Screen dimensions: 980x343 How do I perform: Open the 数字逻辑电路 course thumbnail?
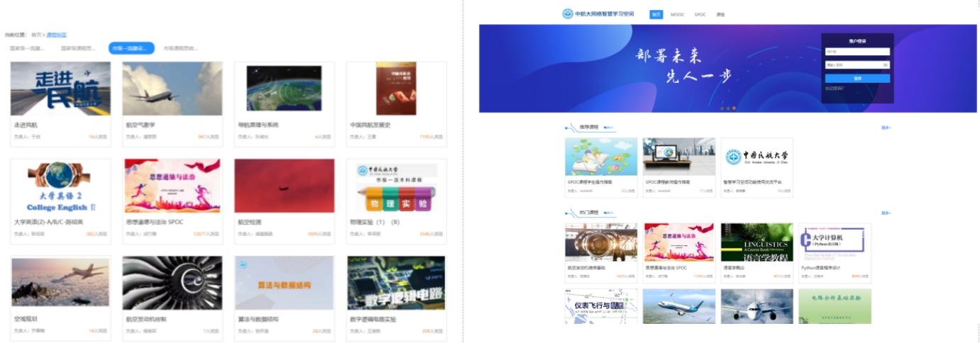point(396,283)
